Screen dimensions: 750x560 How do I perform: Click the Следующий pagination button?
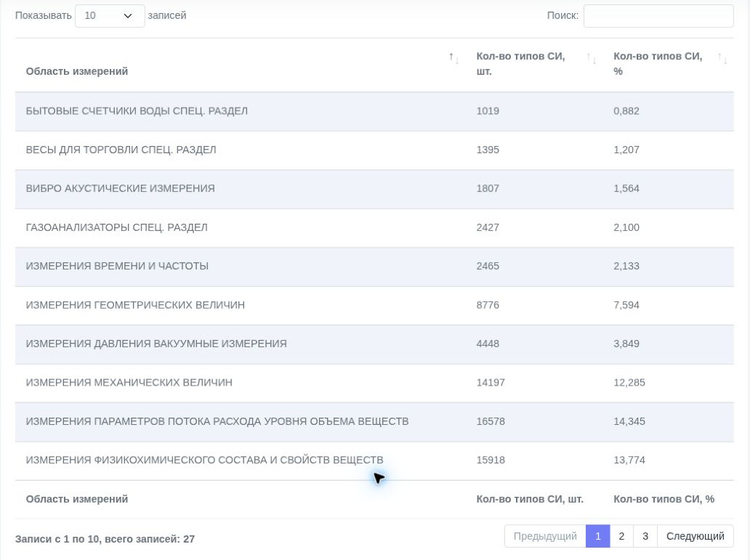pyautogui.click(x=695, y=536)
